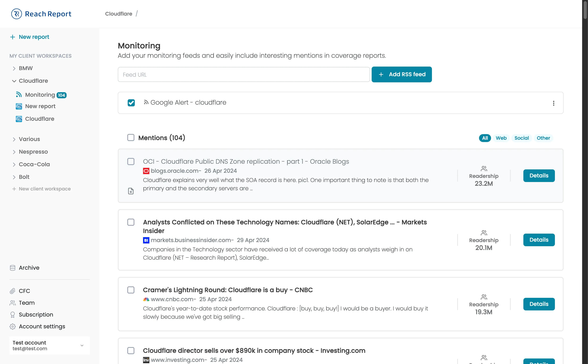Click the Oracle favicon on blogs.oracle.com mention
This screenshot has height=364, width=588.
[x=146, y=171]
